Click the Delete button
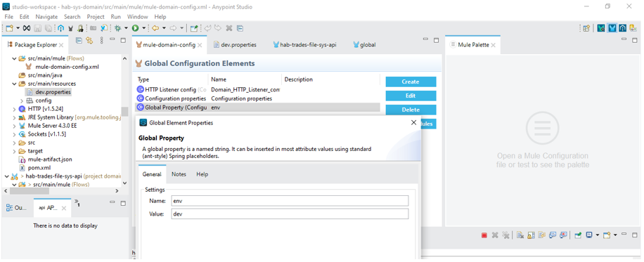644x262 pixels. tap(411, 110)
